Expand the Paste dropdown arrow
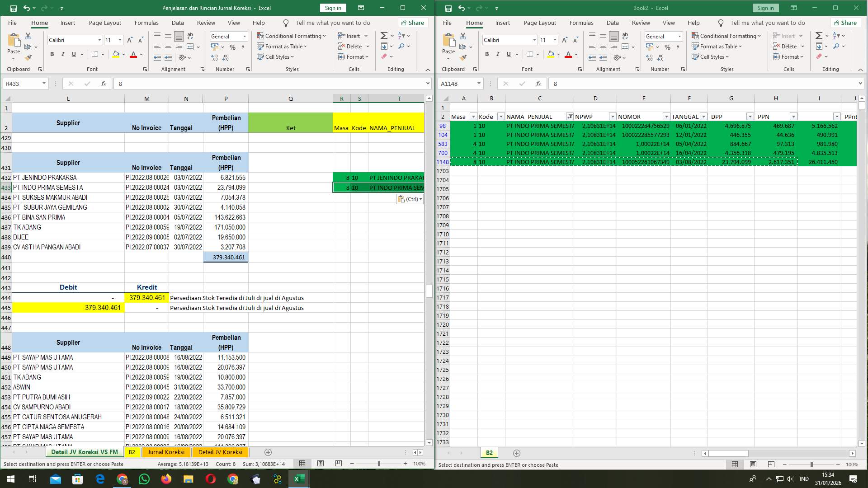Image resolution: width=868 pixels, height=488 pixels. (x=13, y=58)
